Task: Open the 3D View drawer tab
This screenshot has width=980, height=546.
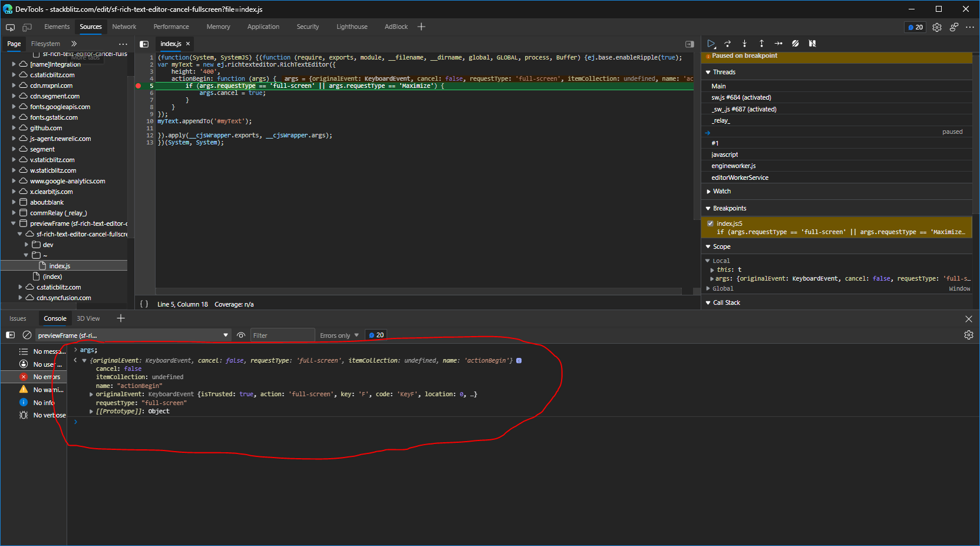Action: point(88,318)
